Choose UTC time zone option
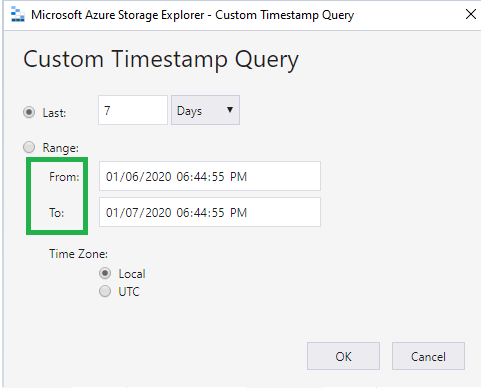Screen dimensions: 485x389 (105, 291)
